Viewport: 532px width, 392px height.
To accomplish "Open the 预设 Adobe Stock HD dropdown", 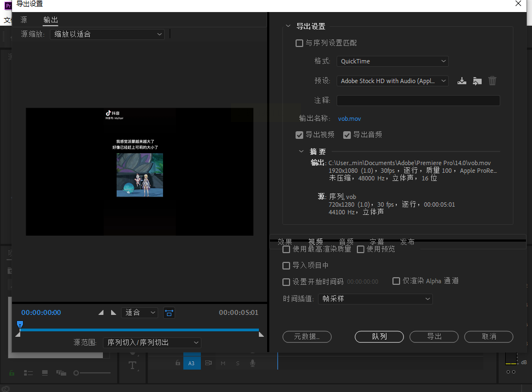I will pyautogui.click(x=392, y=81).
